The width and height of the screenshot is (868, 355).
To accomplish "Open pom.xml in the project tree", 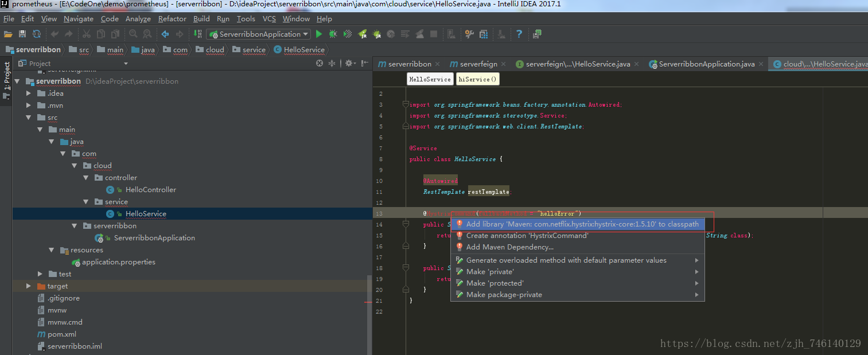I will pyautogui.click(x=61, y=334).
